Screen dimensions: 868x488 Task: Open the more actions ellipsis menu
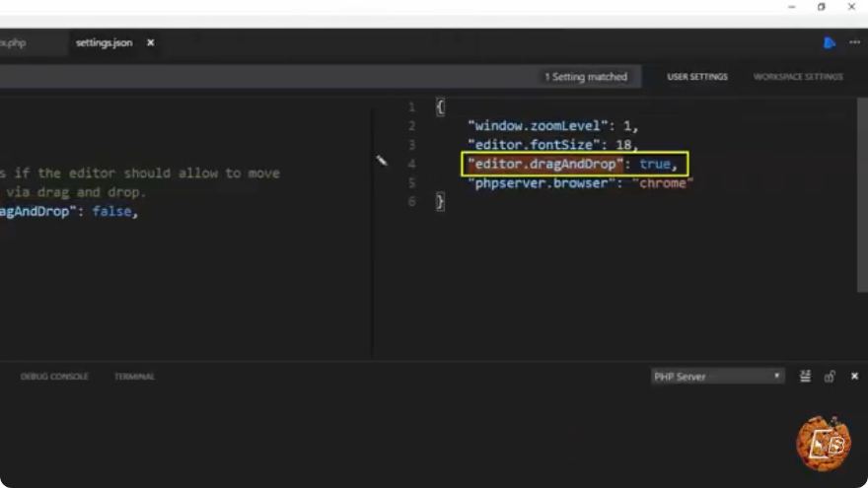tap(855, 42)
